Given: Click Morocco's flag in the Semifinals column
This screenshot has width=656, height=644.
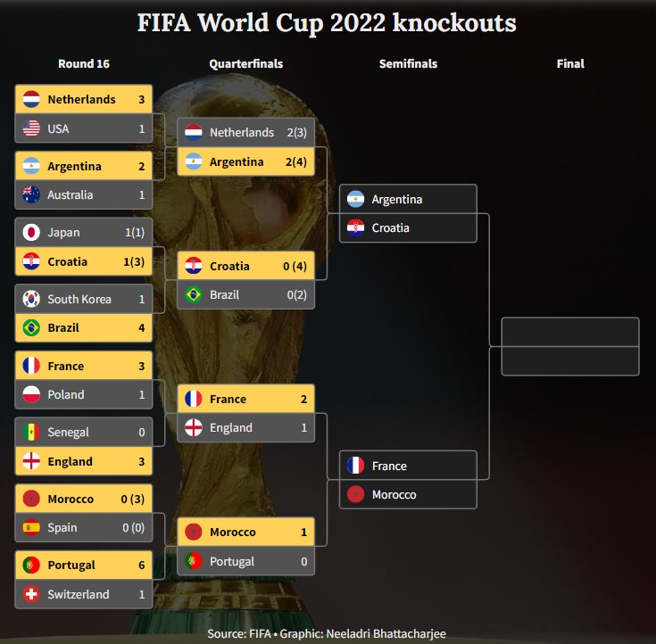Looking at the screenshot, I should pyautogui.click(x=356, y=494).
